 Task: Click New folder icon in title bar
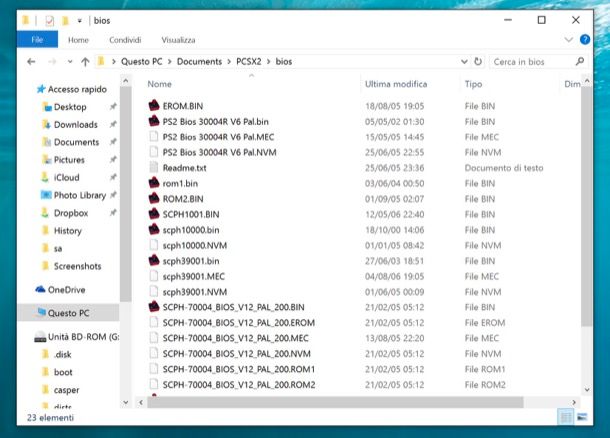click(x=65, y=20)
